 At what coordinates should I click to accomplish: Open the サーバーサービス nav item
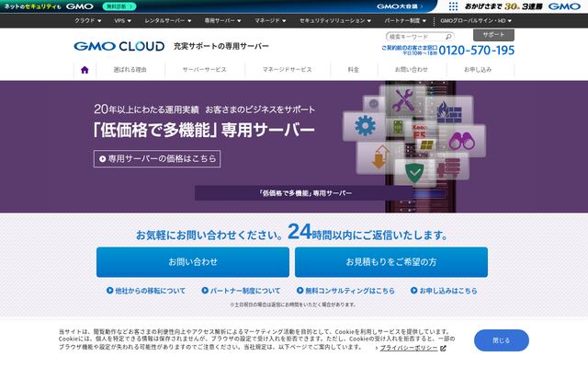pyautogui.click(x=204, y=70)
